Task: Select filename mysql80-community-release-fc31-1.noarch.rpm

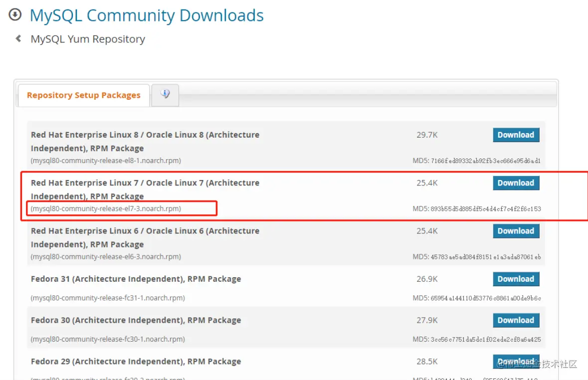Action: coord(108,298)
